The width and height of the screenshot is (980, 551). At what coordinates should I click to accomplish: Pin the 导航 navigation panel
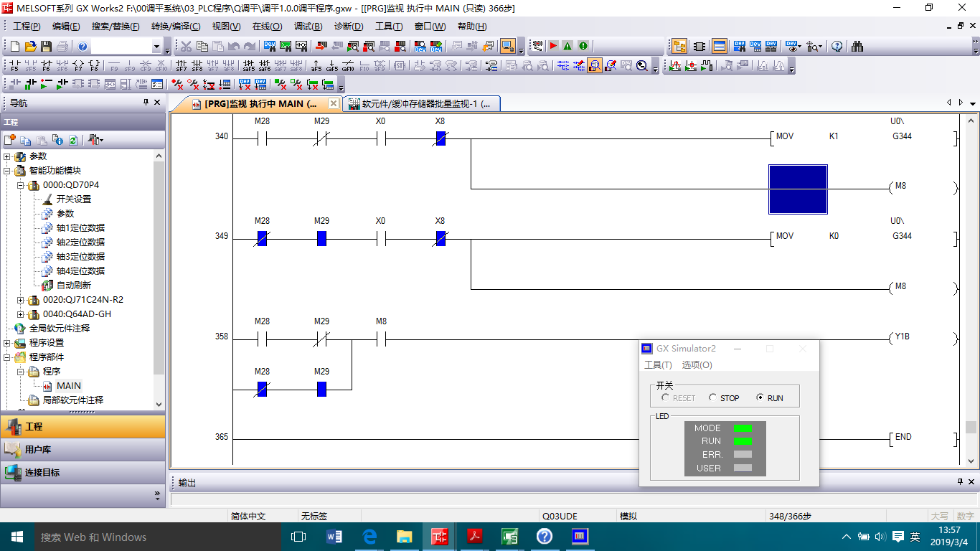coord(146,103)
